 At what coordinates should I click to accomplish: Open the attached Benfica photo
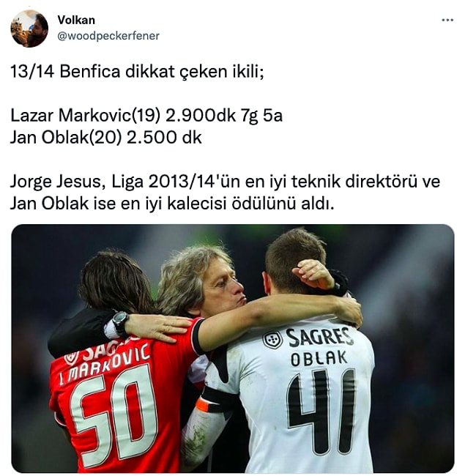tap(233, 348)
